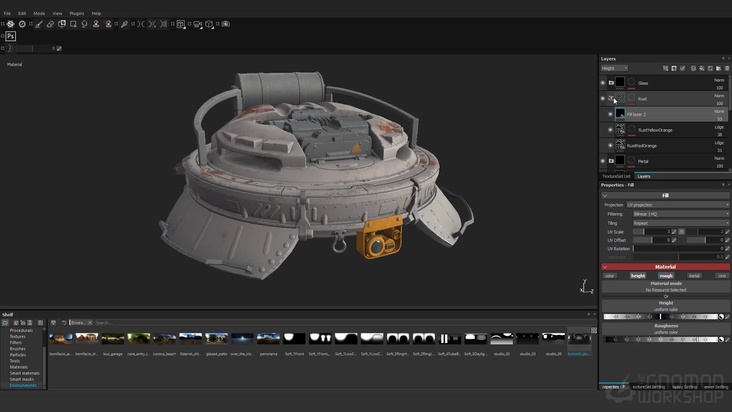Adjust the UV Rotation slider
732x412 pixels.
click(678, 249)
